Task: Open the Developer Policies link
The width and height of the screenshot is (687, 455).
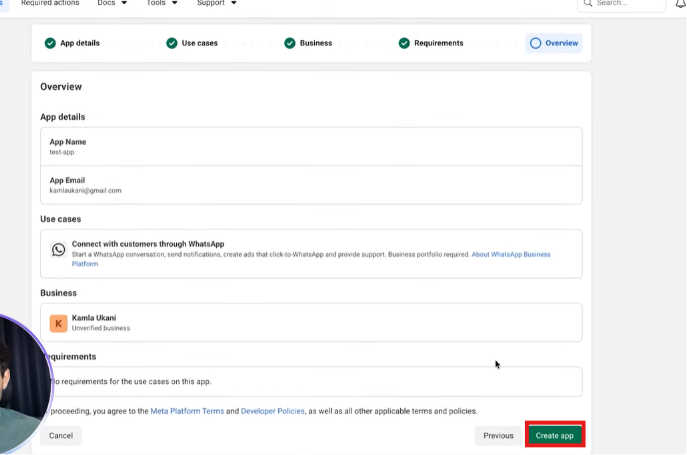Action: pos(273,411)
